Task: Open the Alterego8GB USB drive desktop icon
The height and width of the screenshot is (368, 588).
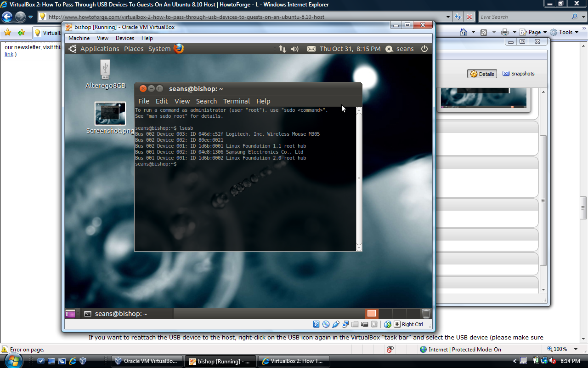Action: coord(105,74)
